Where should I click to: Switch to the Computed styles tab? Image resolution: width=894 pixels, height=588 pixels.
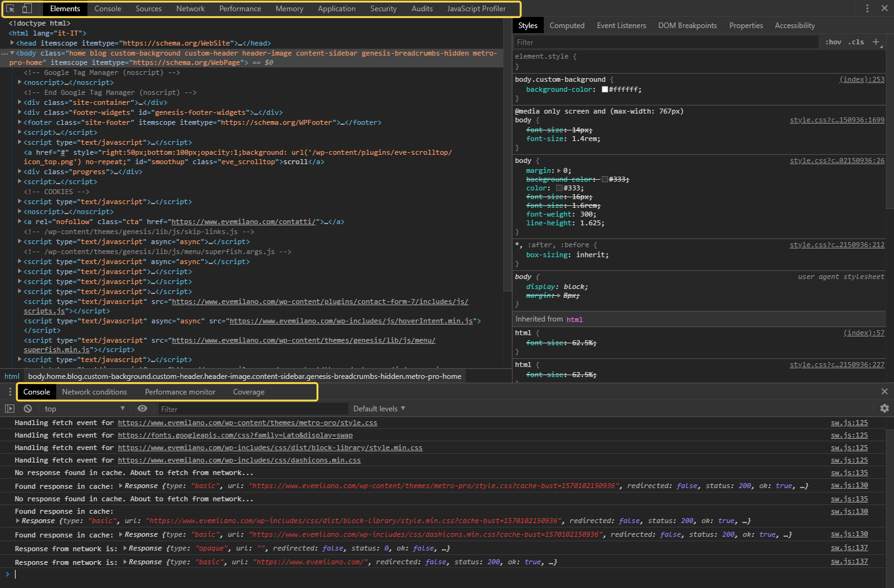pyautogui.click(x=567, y=26)
